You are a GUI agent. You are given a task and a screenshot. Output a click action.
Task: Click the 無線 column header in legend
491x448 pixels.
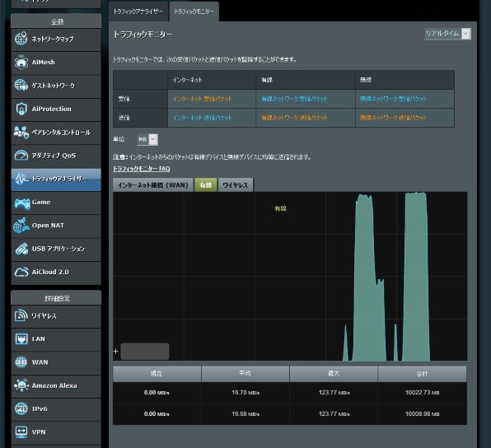(366, 80)
